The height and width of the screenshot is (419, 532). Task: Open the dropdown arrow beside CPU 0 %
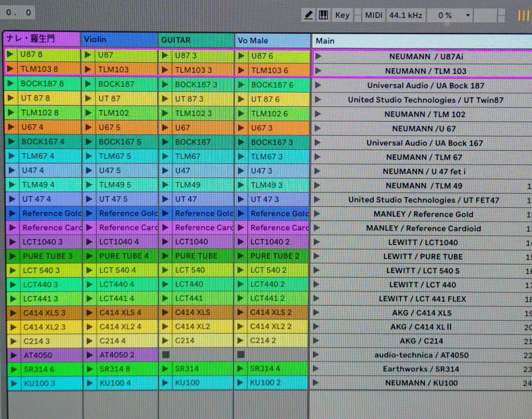(468, 15)
